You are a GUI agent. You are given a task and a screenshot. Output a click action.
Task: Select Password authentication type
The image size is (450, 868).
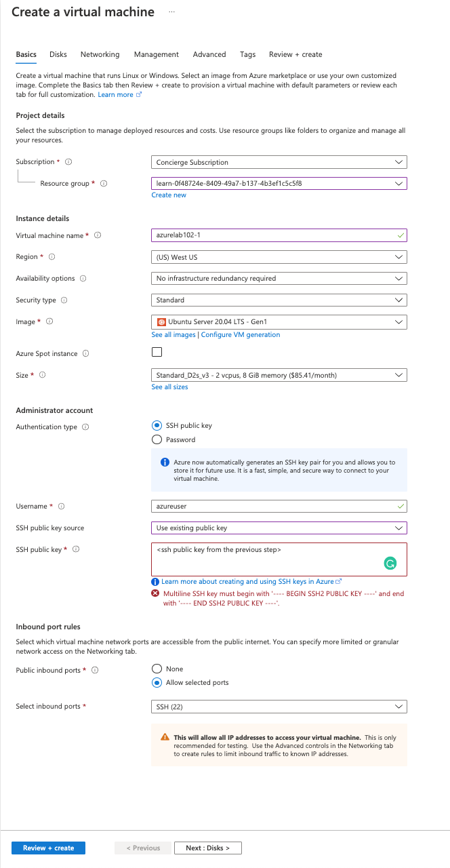click(157, 439)
